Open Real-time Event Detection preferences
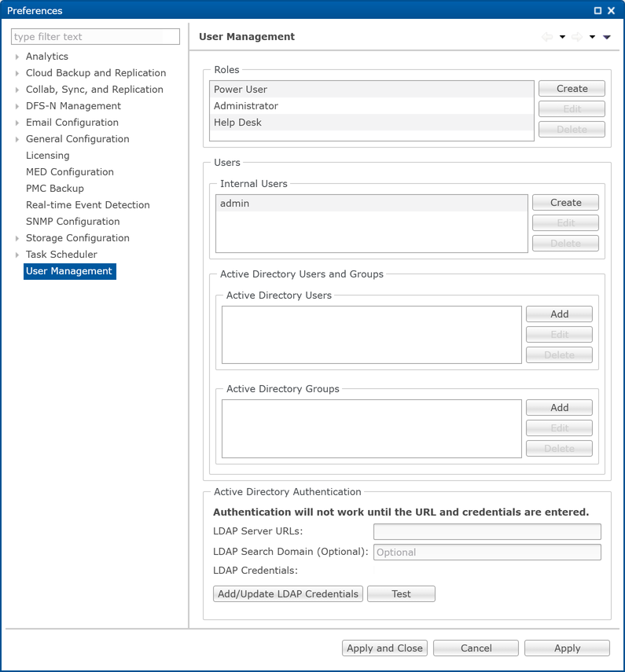This screenshot has height=672, width=625. point(88,205)
